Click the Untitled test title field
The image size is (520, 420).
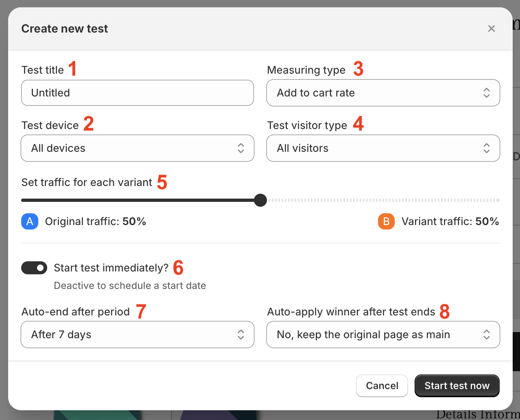pyautogui.click(x=138, y=93)
